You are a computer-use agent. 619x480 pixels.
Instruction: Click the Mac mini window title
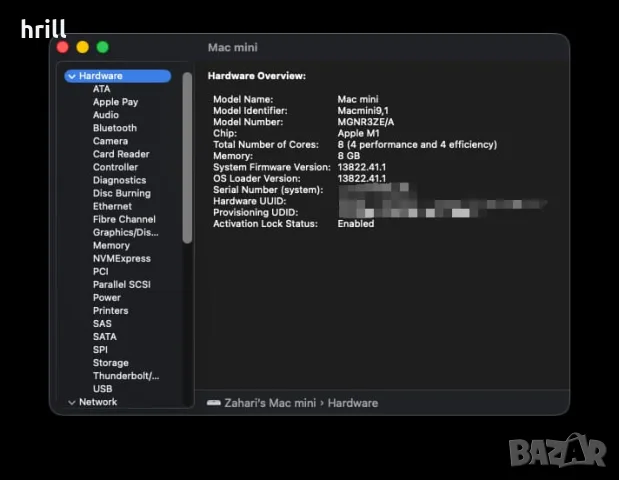click(x=233, y=47)
